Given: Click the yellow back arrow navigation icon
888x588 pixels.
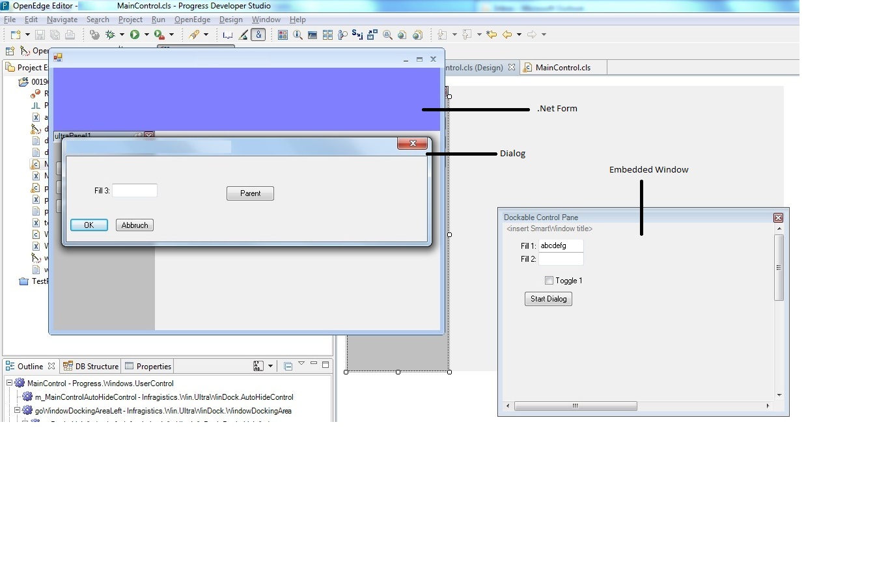Looking at the screenshot, I should click(507, 35).
